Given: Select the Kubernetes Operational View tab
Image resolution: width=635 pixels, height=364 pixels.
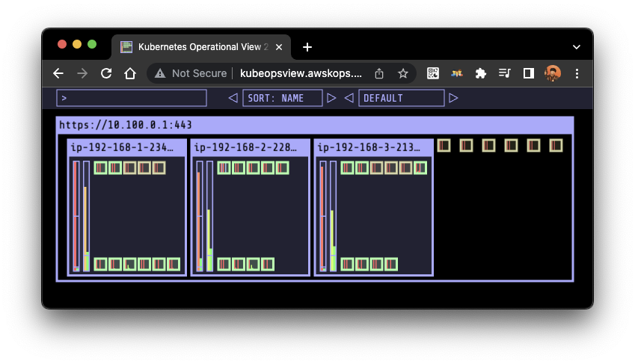Looking at the screenshot, I should (x=201, y=47).
